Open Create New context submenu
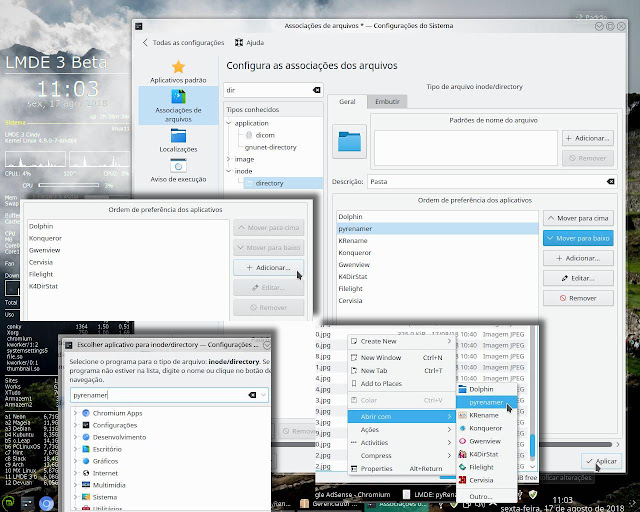 tap(402, 341)
